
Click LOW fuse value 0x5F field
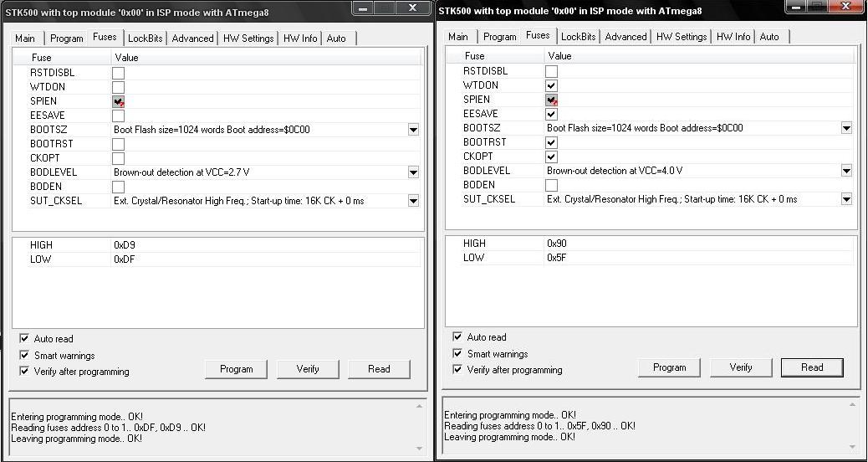(698, 258)
